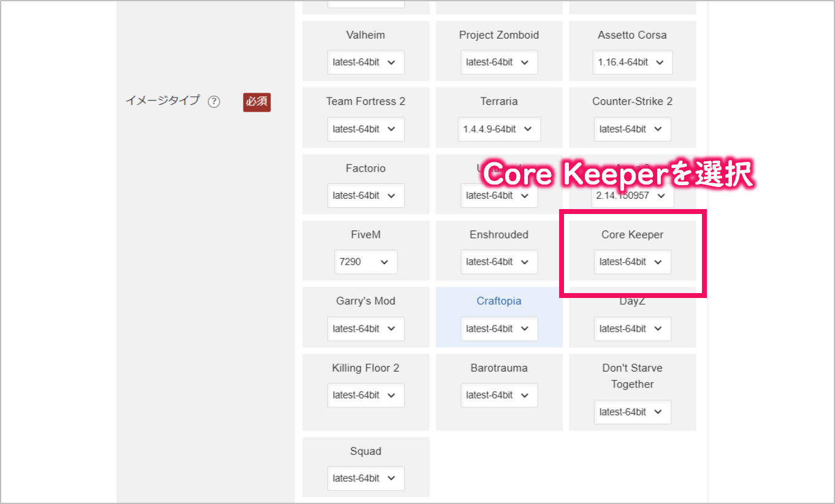Select the Valheim image type title
The height and width of the screenshot is (504, 835).
point(365,35)
